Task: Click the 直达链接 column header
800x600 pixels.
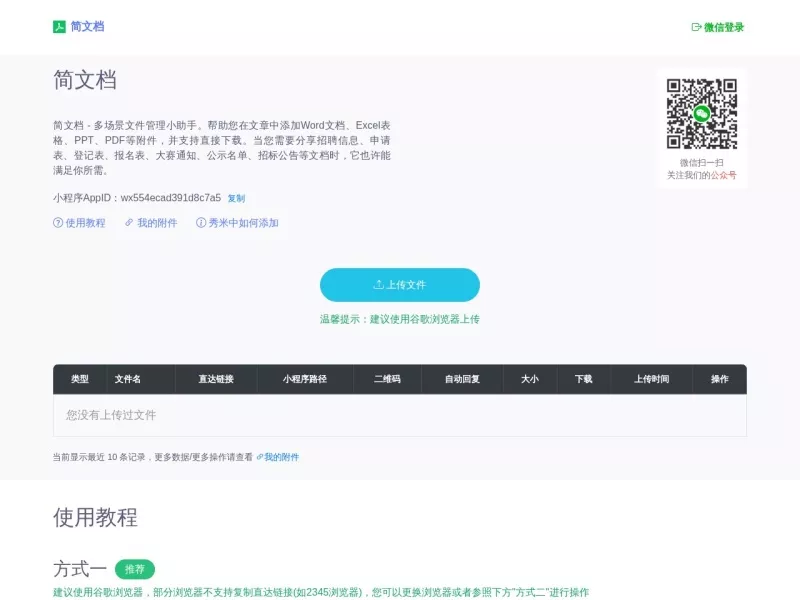Action: point(216,379)
